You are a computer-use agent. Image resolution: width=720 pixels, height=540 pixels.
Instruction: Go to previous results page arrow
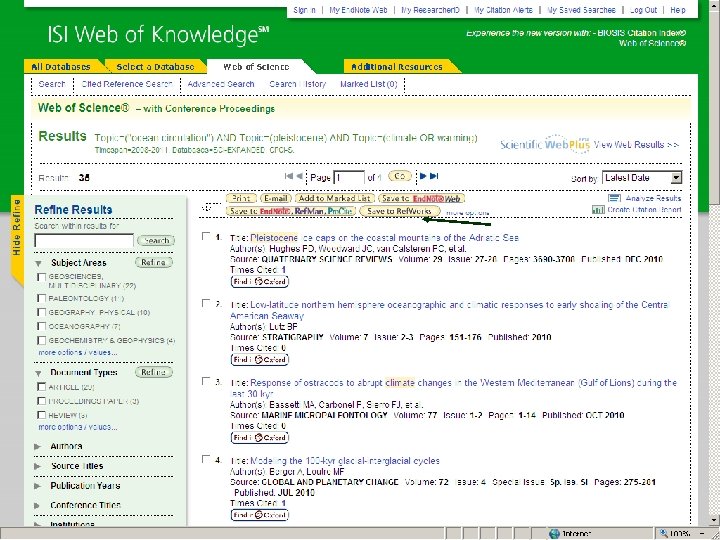point(299,176)
